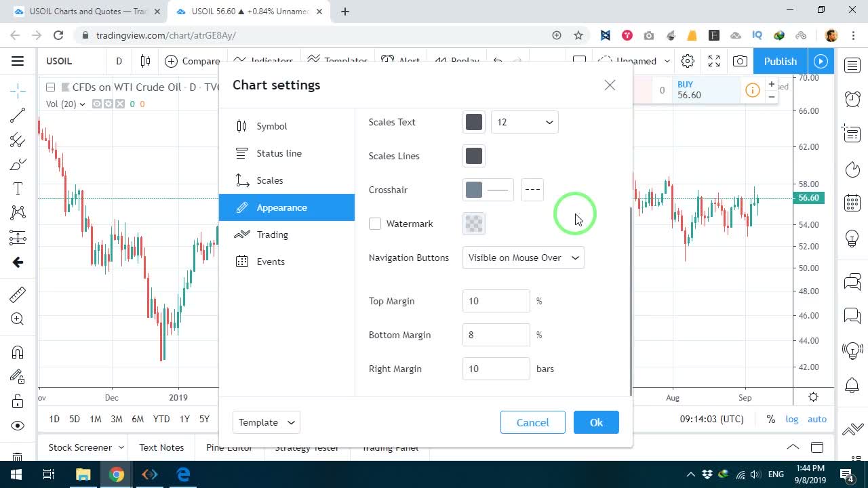
Task: Open File Explorer from the taskbar
Action: pos(83,474)
